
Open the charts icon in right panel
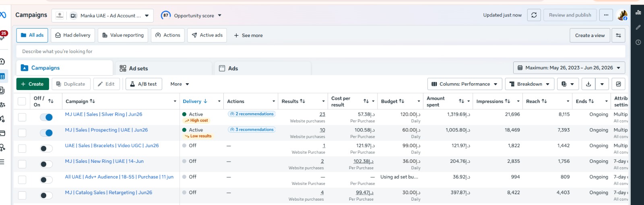click(638, 12)
